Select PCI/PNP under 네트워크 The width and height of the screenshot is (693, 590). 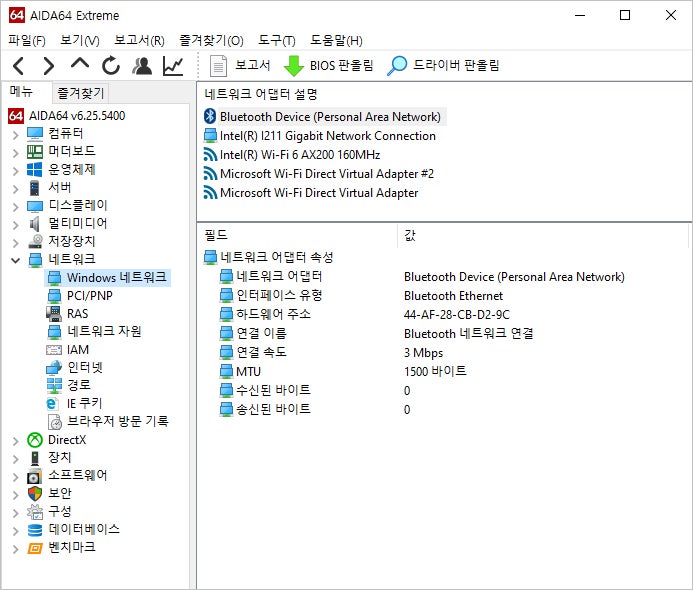pyautogui.click(x=80, y=295)
